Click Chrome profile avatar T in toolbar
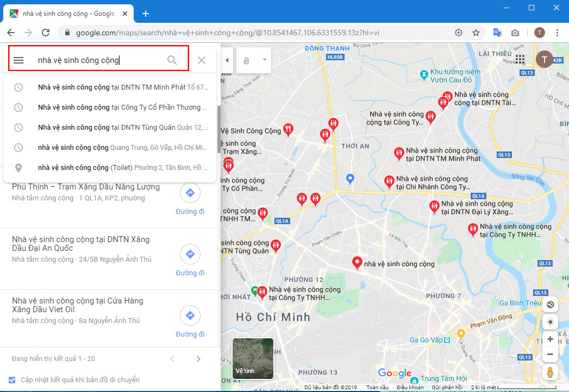This screenshot has width=569, height=392. coord(540,33)
